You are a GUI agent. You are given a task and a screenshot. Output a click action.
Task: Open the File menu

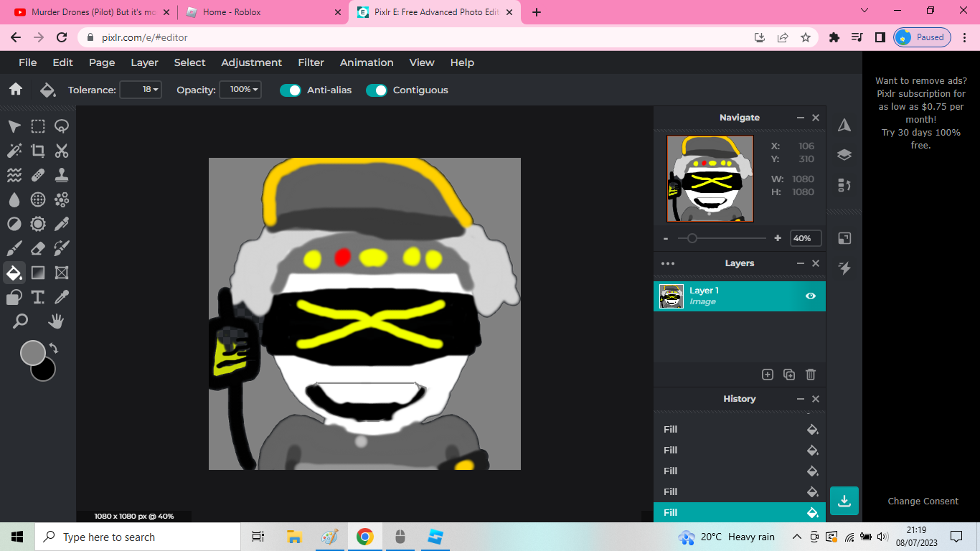27,62
